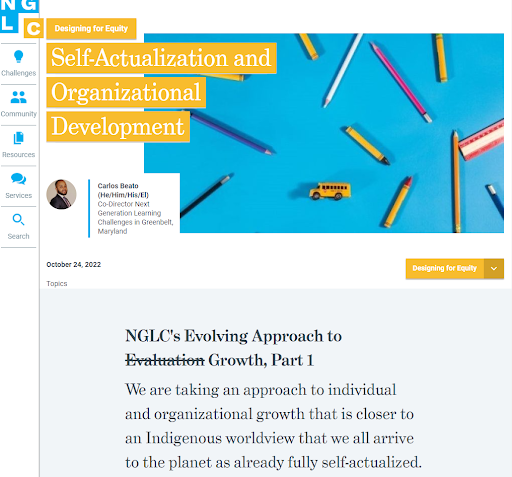Click the Designing for Equity button near date
Image resolution: width=512 pixels, height=477 pixels.
pos(445,268)
